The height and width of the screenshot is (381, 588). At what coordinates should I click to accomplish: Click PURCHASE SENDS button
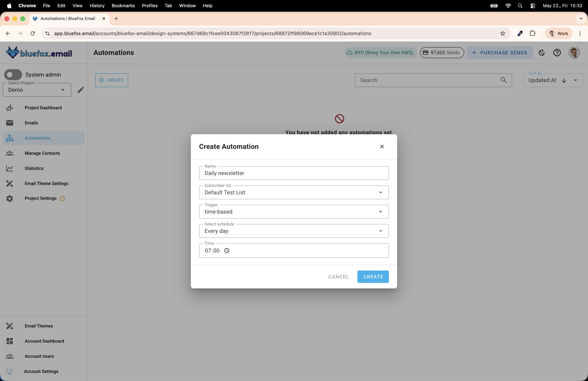tap(500, 53)
